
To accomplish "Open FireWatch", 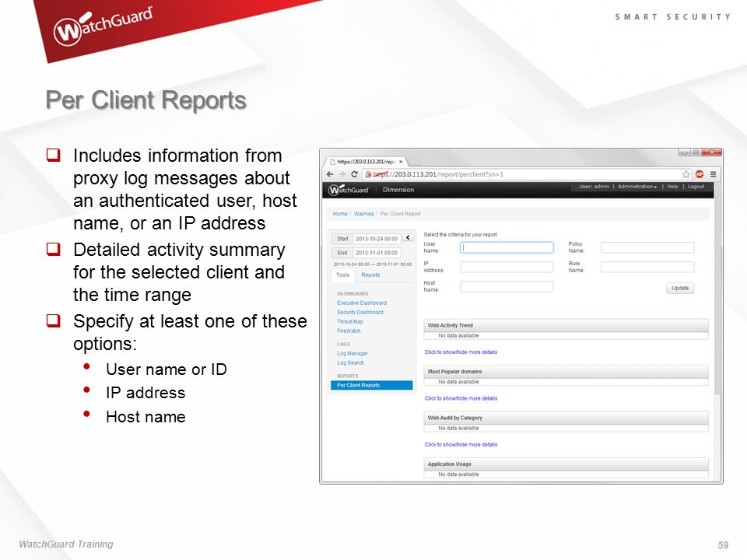I will click(x=349, y=331).
